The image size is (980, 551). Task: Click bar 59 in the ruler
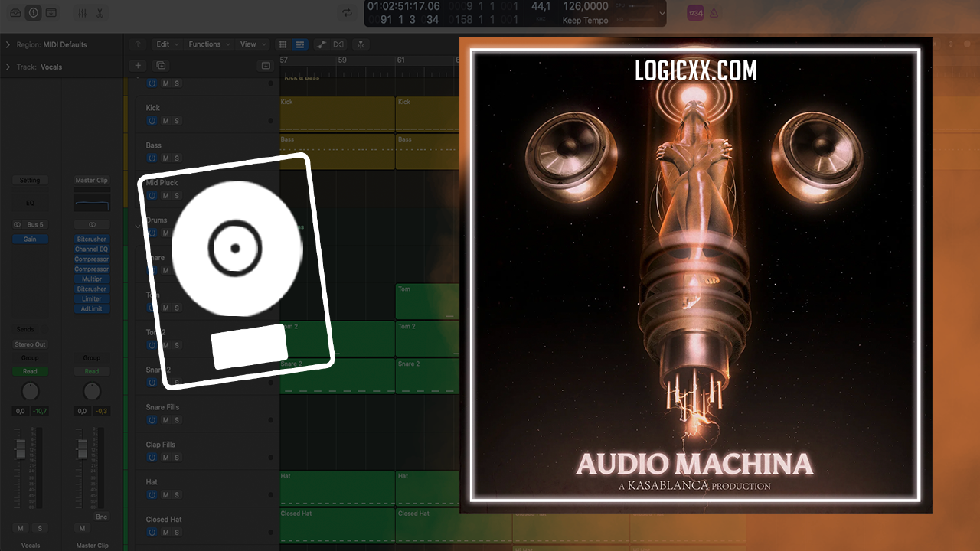tap(342, 60)
